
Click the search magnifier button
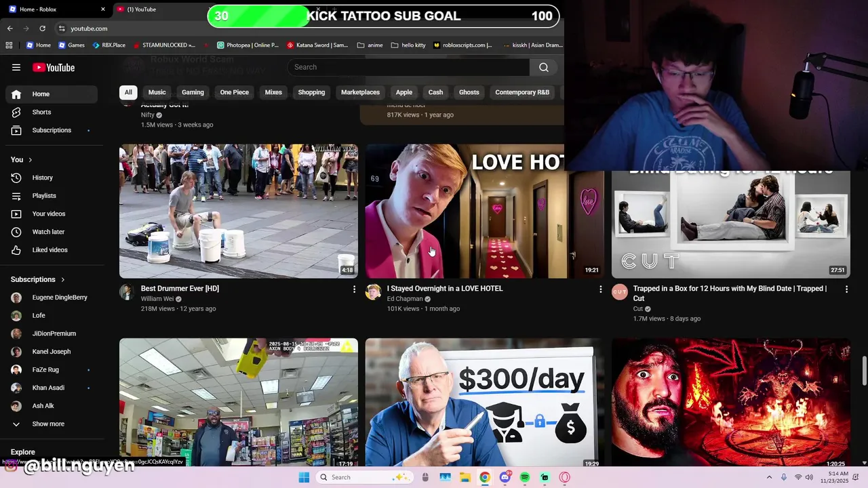pos(544,67)
